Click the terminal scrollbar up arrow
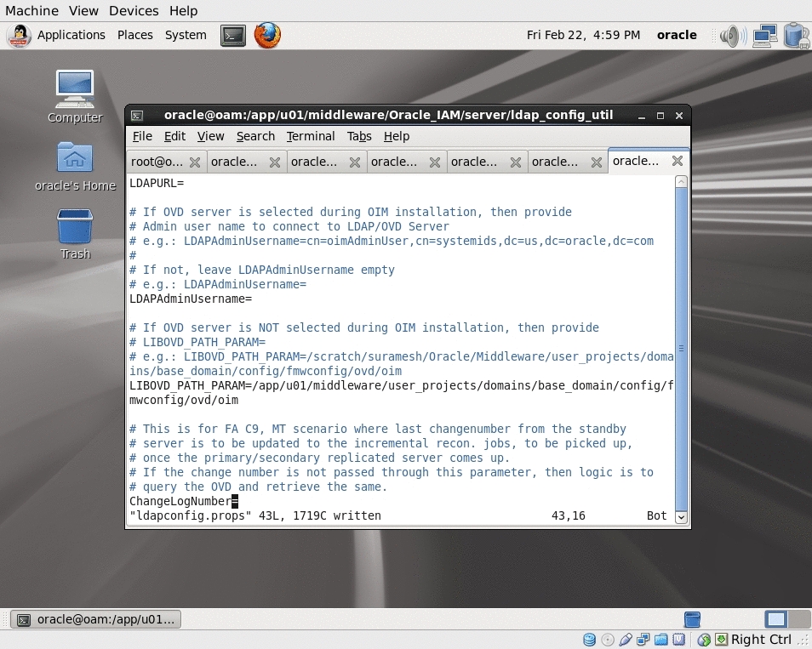812x649 pixels. click(x=682, y=182)
